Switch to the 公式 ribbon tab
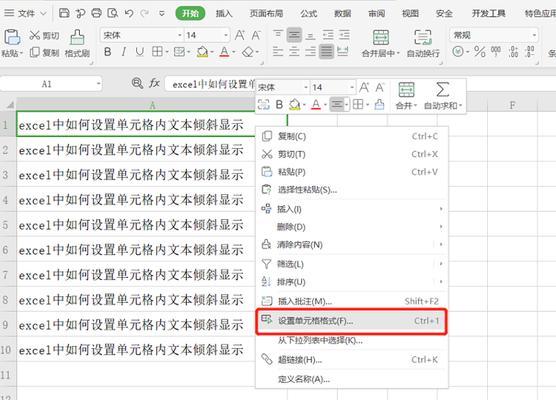 pos(308,13)
